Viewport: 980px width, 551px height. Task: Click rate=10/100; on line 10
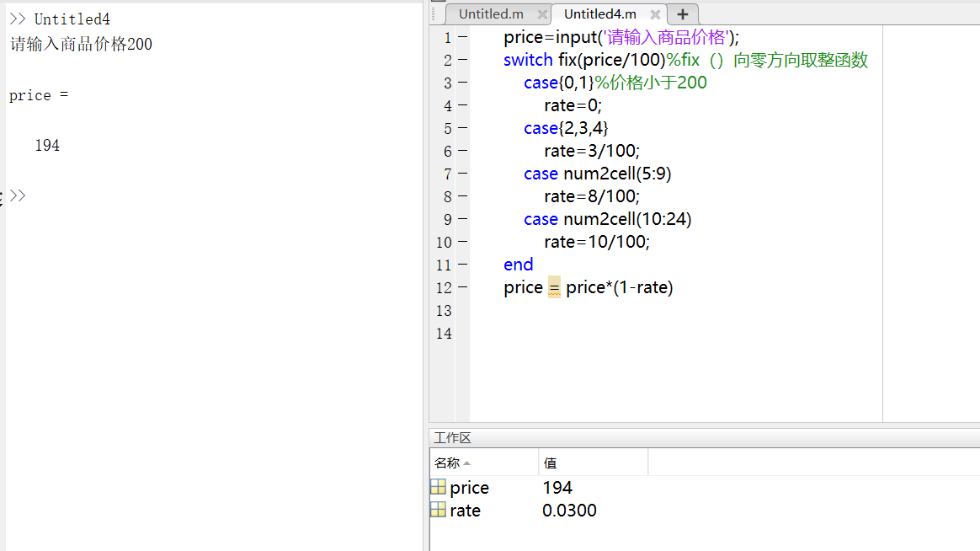point(597,242)
